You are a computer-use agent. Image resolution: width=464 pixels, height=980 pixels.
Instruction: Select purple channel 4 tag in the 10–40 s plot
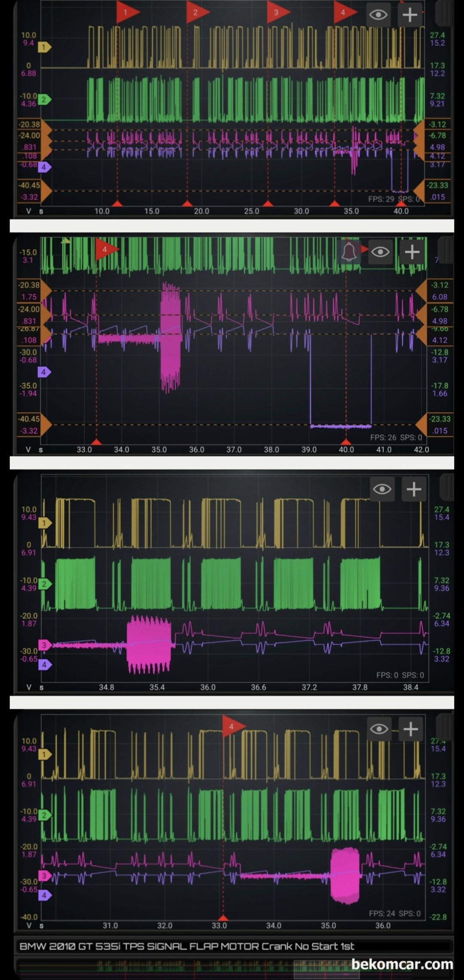tap(44, 167)
